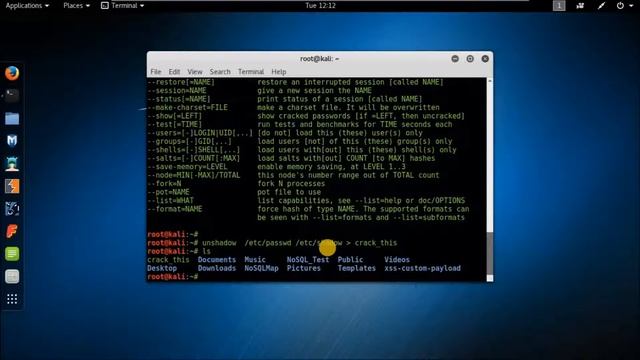640x360 pixels.
Task: Launch Armitage from the dock
Action: pyautogui.click(x=12, y=164)
